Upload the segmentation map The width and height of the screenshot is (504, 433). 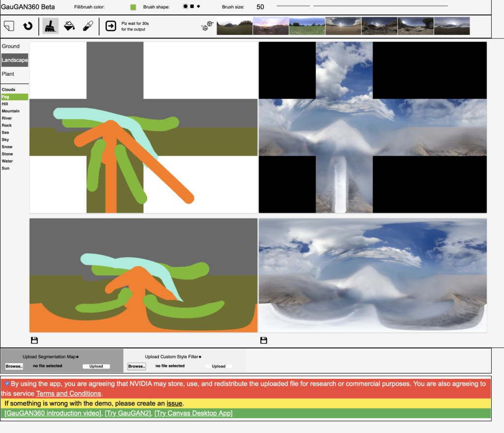tap(96, 366)
